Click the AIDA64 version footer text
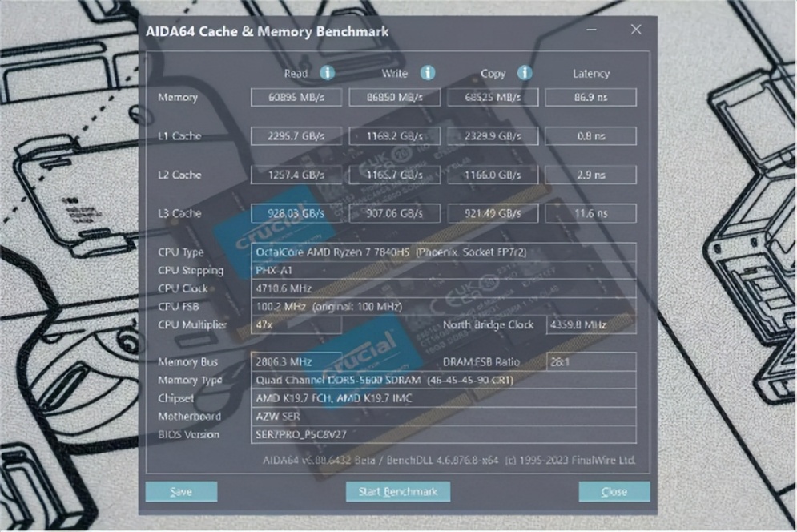This screenshot has width=797, height=532. (449, 460)
